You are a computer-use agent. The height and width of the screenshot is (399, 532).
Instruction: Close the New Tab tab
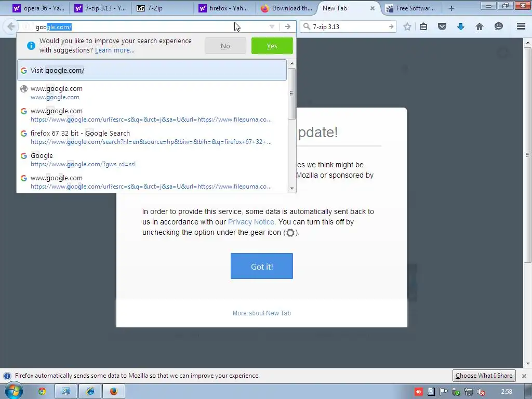tap(372, 8)
